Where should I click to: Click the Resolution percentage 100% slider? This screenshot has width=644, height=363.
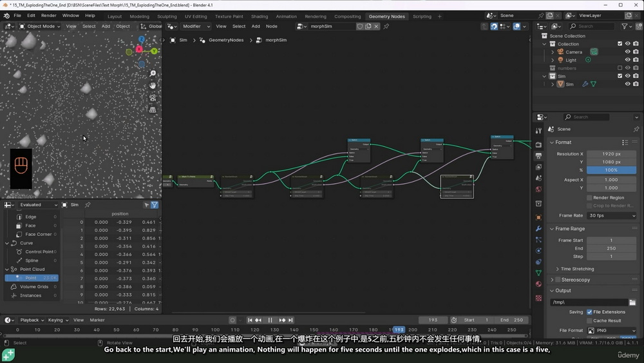pyautogui.click(x=612, y=170)
